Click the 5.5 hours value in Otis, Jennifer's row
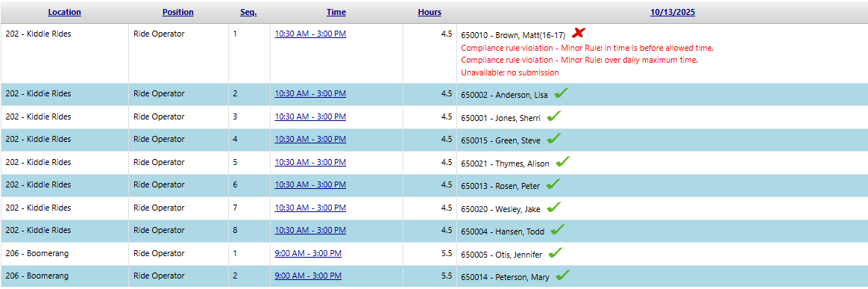The height and width of the screenshot is (289, 868). (447, 253)
